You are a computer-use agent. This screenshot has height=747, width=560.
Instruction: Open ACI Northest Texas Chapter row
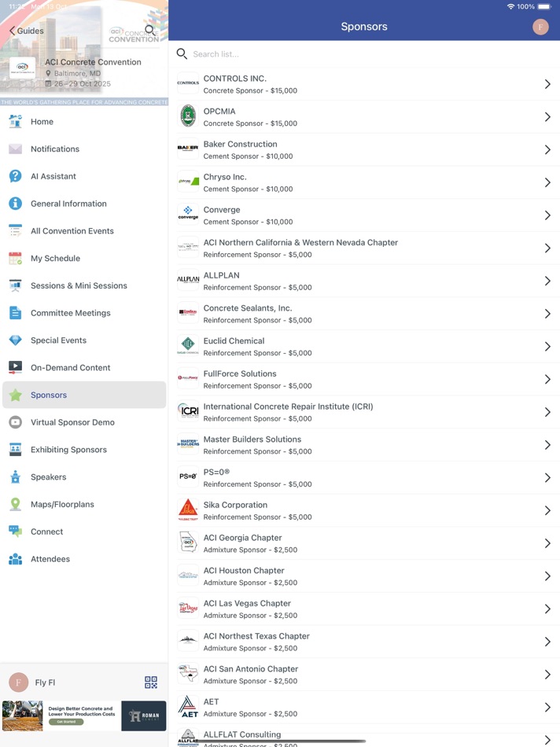365,642
